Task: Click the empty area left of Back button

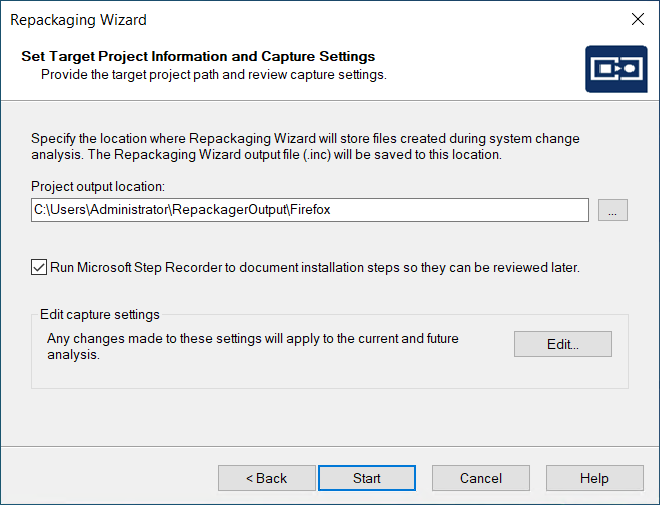Action: 110,478
